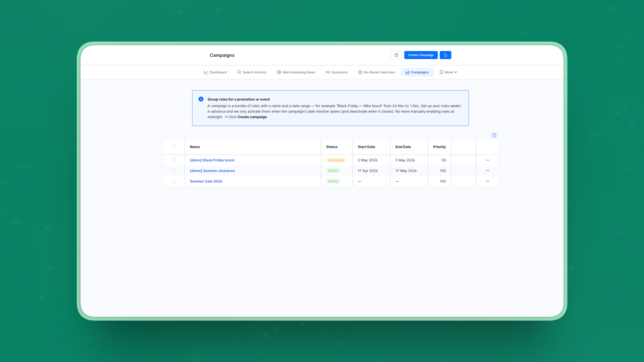Click the small clock icon above the table
The height and width of the screenshot is (362, 644).
494,135
